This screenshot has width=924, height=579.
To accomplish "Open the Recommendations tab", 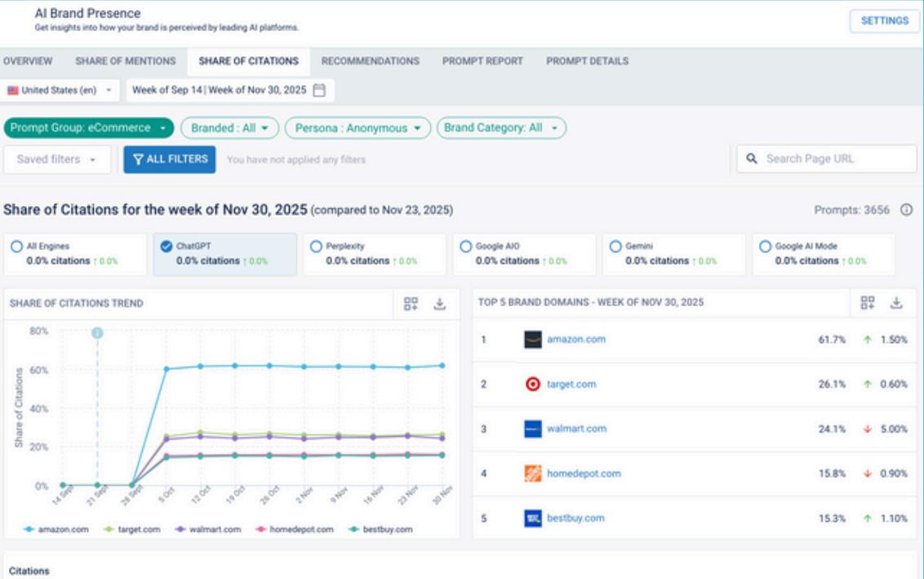I will tap(370, 61).
